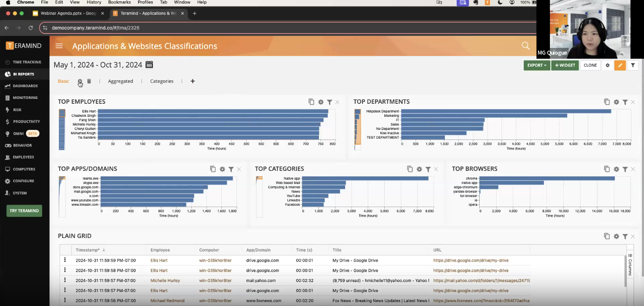The image size is (644, 306).
Task: Open the Columns side panel
Action: pyautogui.click(x=630, y=265)
